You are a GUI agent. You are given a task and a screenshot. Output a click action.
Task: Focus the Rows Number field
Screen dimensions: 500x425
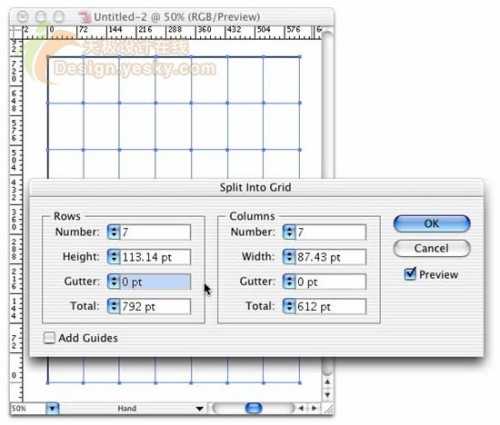155,232
